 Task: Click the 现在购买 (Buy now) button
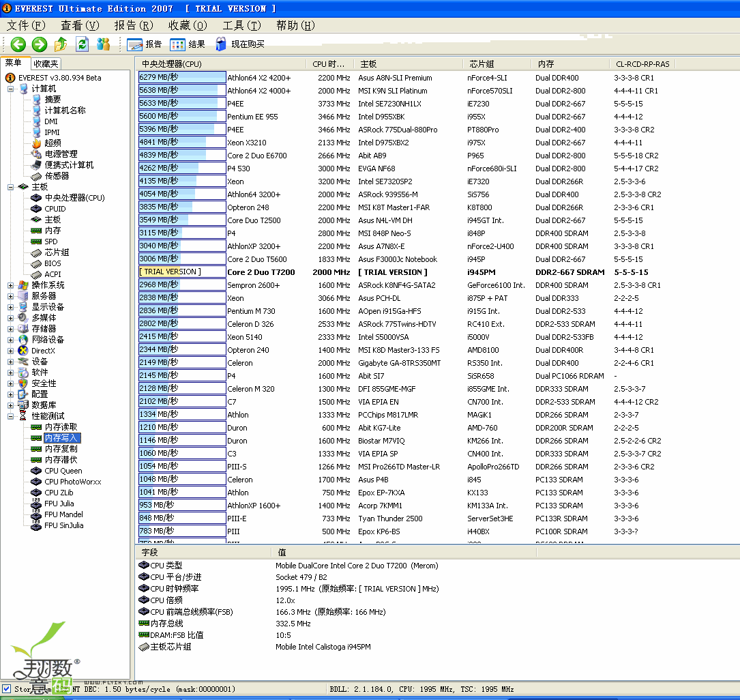pyautogui.click(x=240, y=44)
